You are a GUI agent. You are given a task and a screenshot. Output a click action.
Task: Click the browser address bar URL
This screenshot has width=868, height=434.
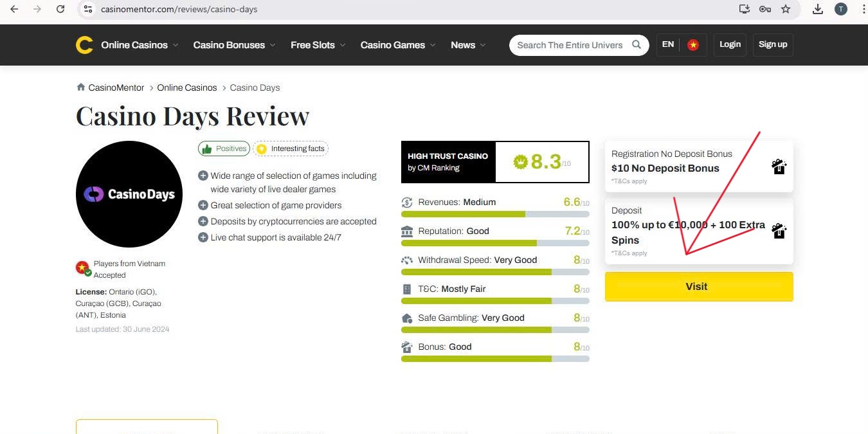179,9
